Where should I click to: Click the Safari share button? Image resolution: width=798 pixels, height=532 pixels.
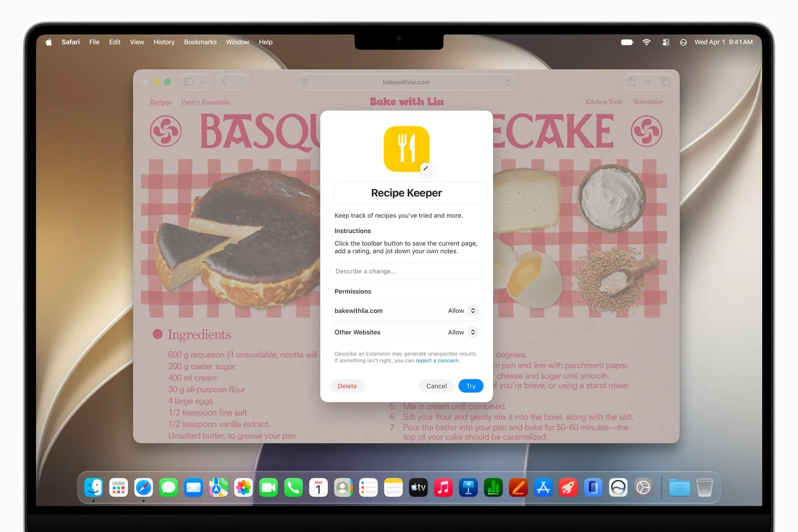pos(631,82)
